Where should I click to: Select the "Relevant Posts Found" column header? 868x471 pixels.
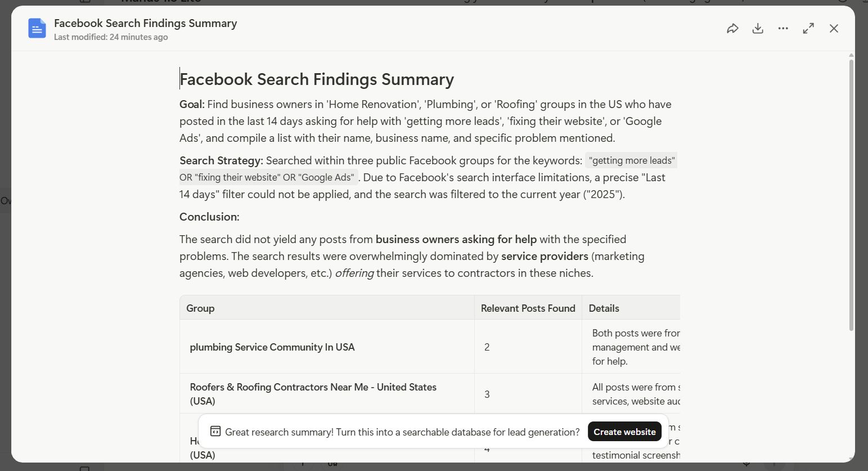point(528,308)
